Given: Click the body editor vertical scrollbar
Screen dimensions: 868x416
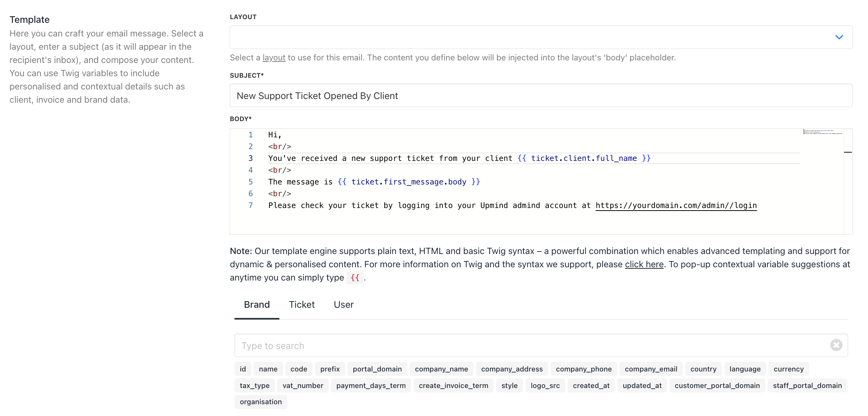Looking at the screenshot, I should [x=848, y=181].
